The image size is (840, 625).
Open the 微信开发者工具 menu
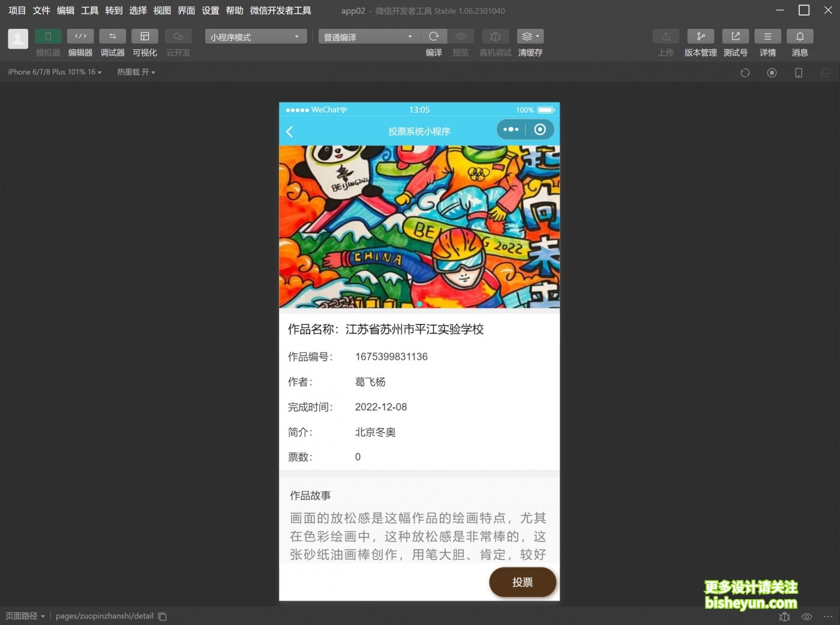[x=281, y=11]
